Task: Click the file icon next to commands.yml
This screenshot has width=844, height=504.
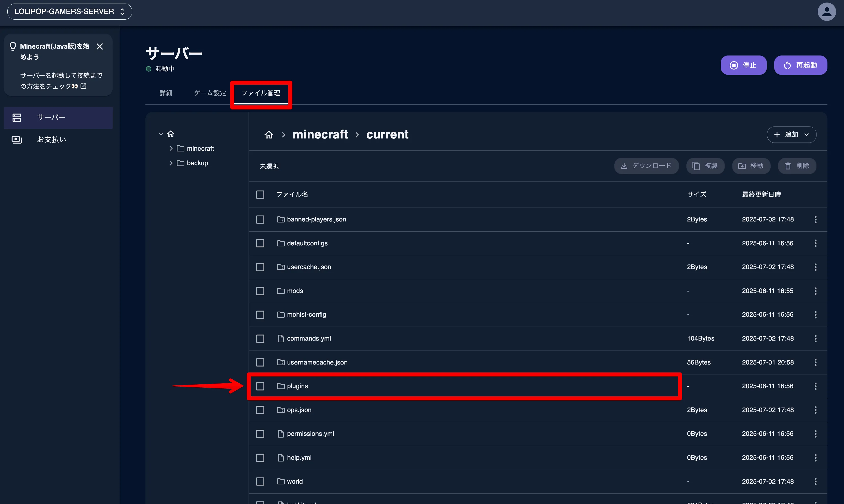Action: click(x=281, y=338)
